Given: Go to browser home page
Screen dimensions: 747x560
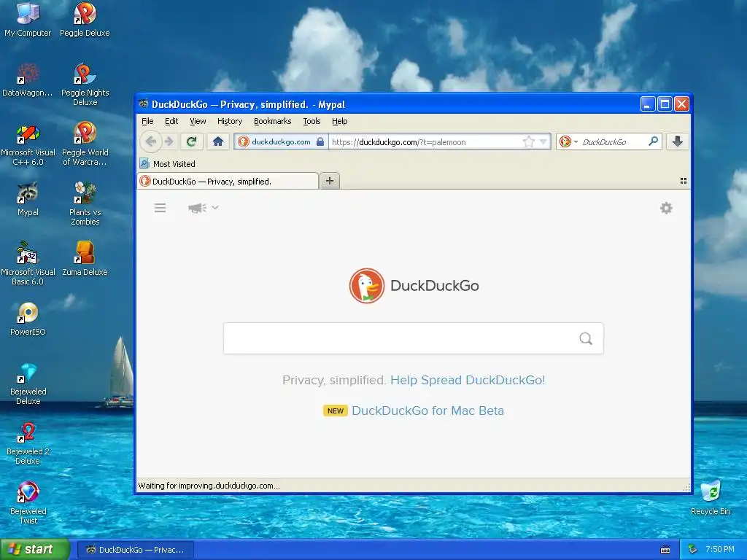Looking at the screenshot, I should tap(218, 141).
